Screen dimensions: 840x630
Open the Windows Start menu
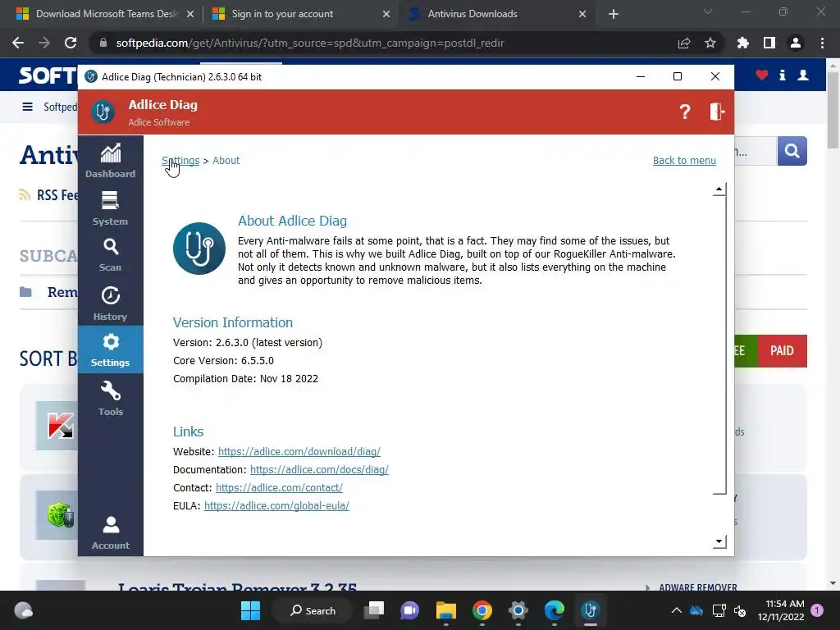[250, 610]
